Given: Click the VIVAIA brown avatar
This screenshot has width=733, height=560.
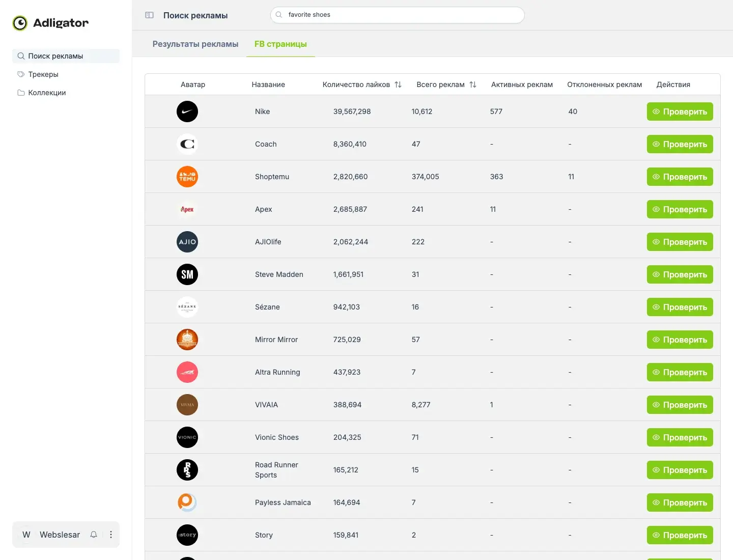Looking at the screenshot, I should coord(187,405).
